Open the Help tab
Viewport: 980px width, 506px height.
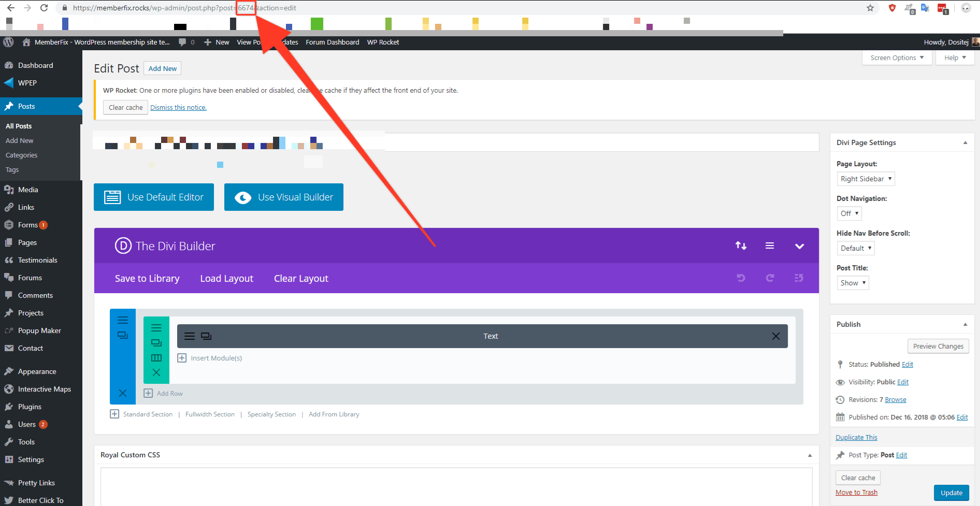955,57
